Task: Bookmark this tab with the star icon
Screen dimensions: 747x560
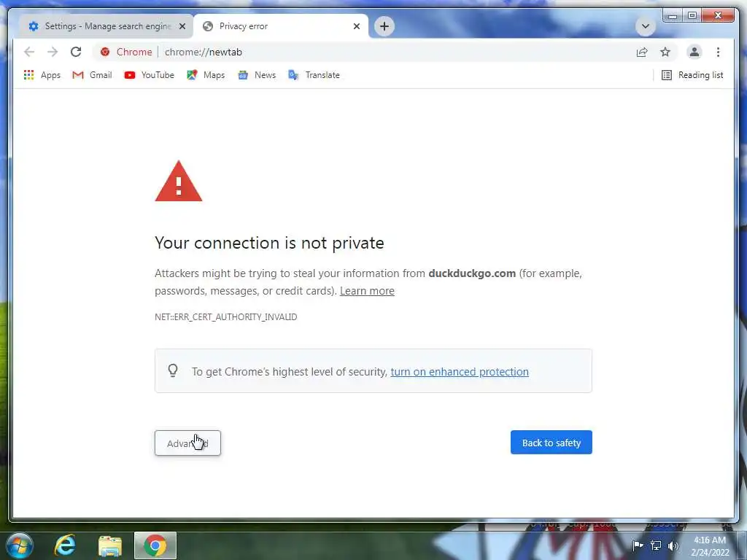Action: pos(665,52)
